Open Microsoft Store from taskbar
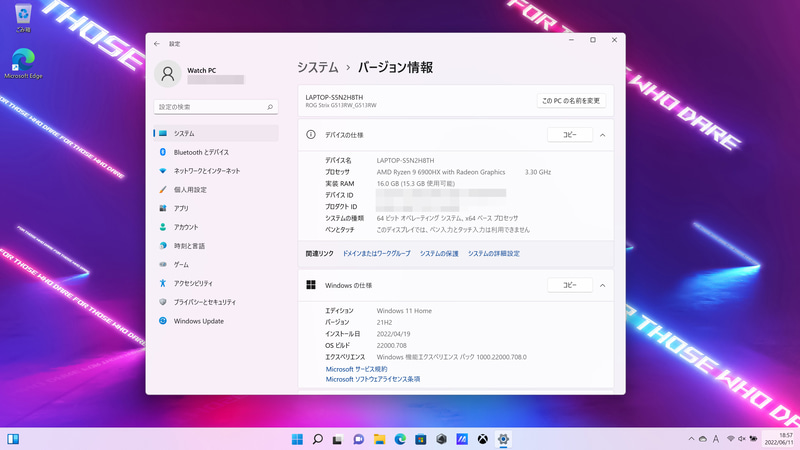Viewport: 800px width, 450px height. (420, 439)
